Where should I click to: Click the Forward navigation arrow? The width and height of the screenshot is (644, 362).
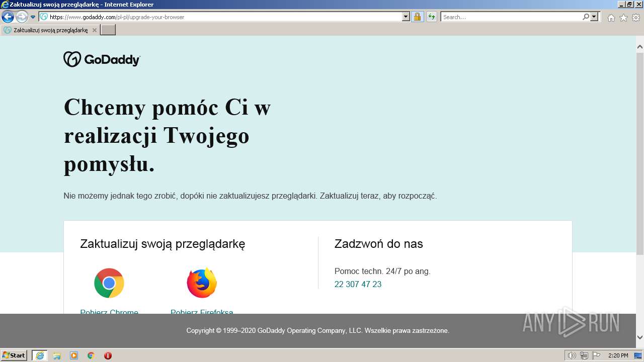coord(22,17)
